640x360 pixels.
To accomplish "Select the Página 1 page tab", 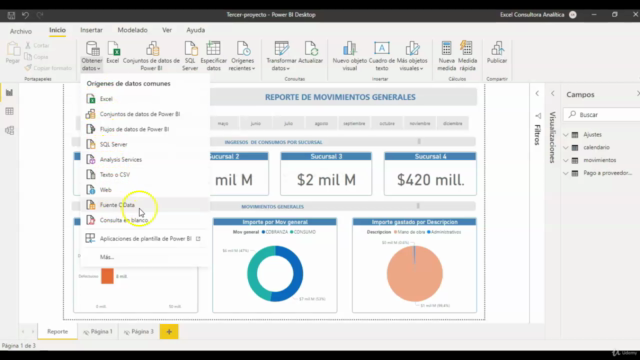I will [x=98, y=331].
